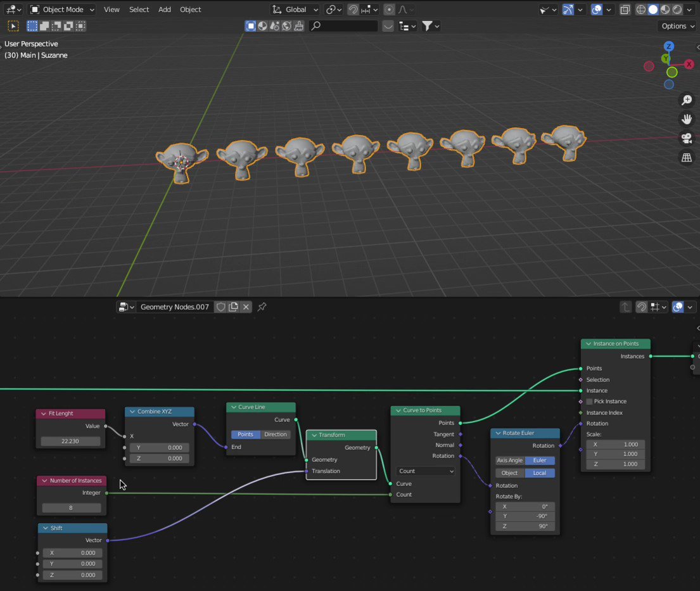
Task: Open the display mode dropdown with tree icon
Action: click(407, 27)
